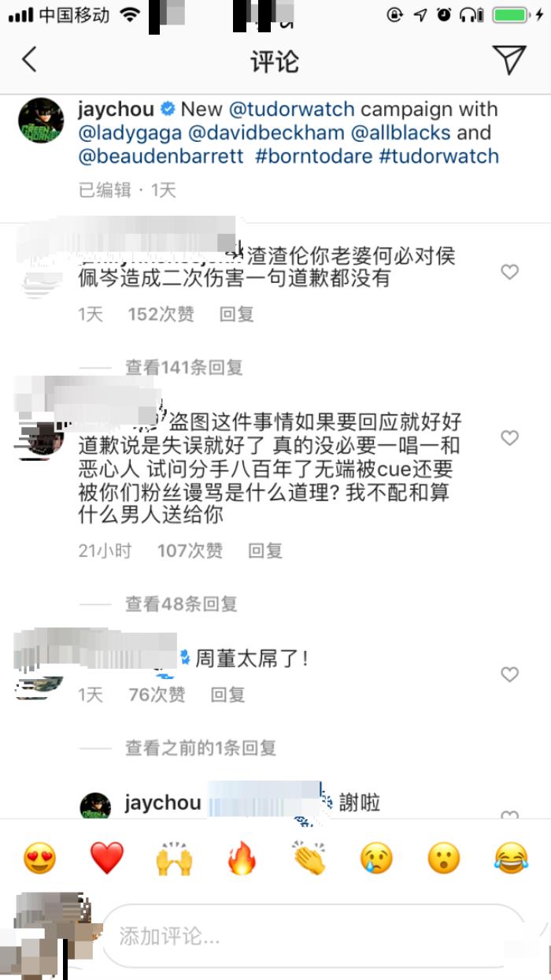Image resolution: width=551 pixels, height=980 pixels.
Task: Insert fire emoji
Action: (x=242, y=857)
